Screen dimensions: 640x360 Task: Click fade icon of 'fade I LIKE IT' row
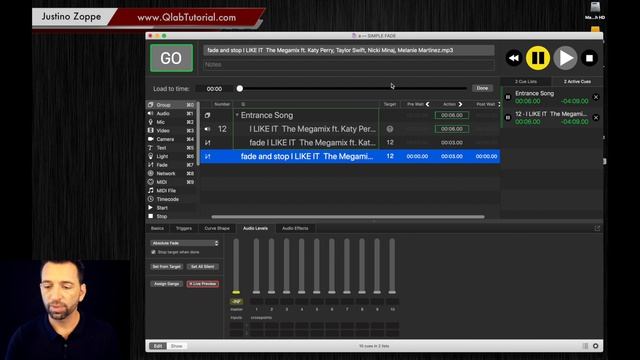[207, 143]
